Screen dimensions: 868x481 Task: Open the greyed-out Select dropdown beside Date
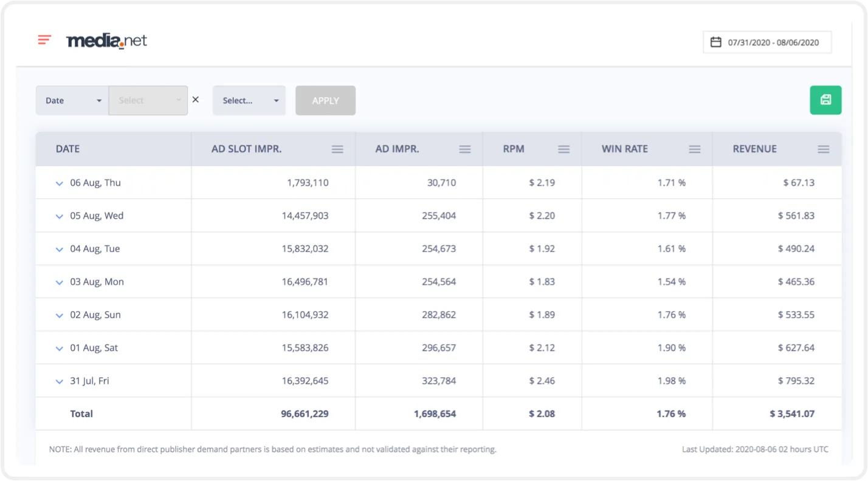(x=148, y=101)
